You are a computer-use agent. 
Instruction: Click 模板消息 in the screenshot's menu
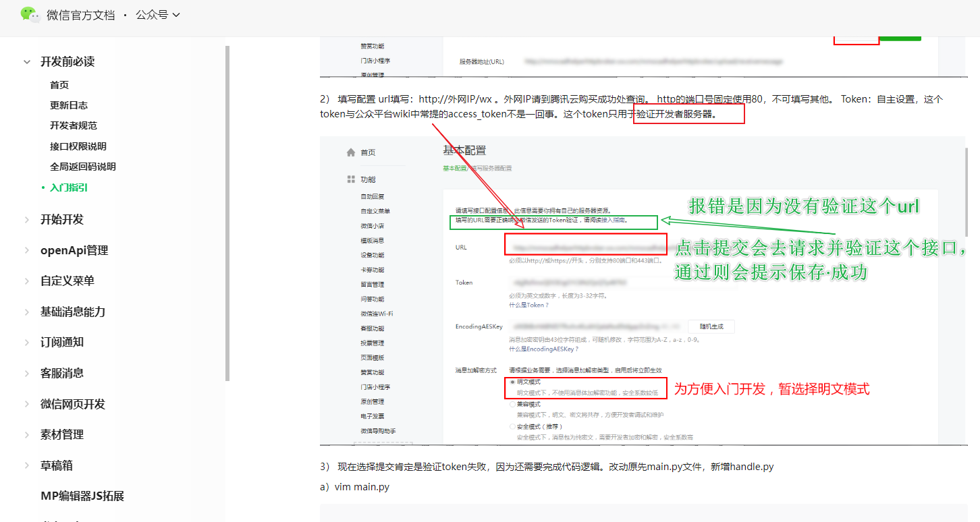(x=372, y=240)
